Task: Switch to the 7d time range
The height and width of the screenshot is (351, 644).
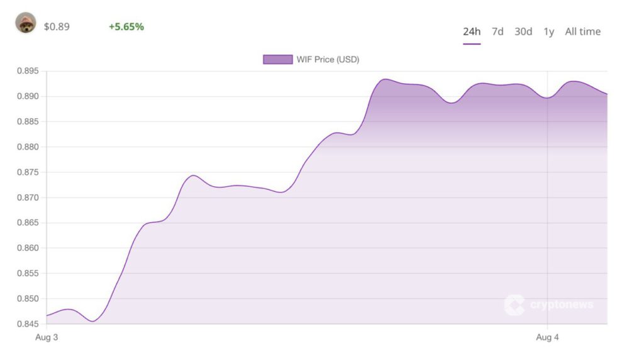Action: click(497, 31)
